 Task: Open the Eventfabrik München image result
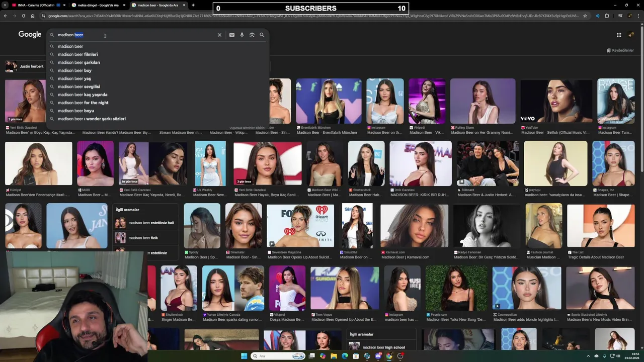329,101
